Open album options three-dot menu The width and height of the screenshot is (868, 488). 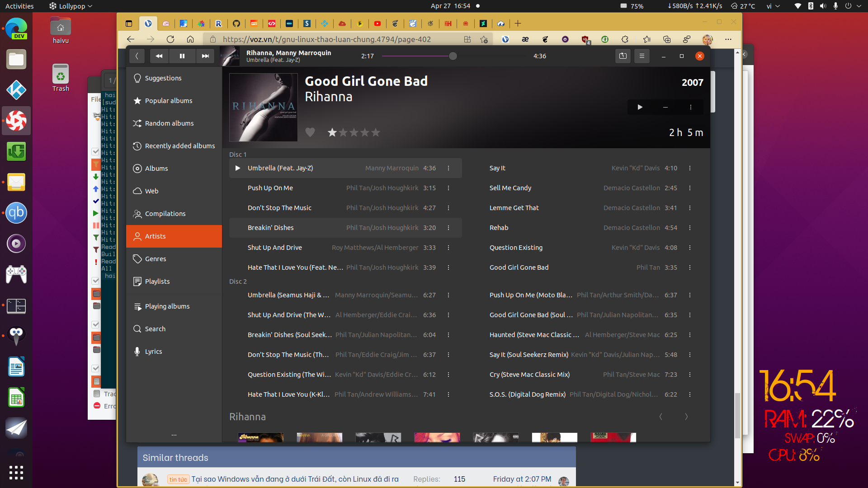point(690,107)
